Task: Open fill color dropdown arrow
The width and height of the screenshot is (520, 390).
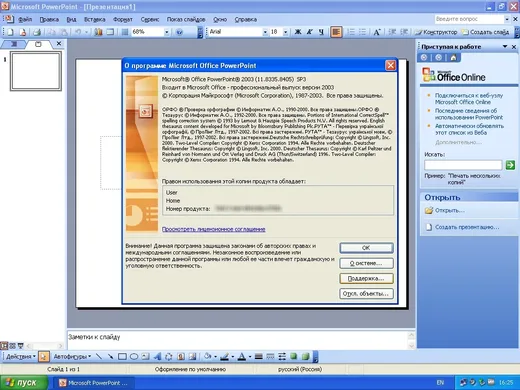Action: (x=215, y=357)
